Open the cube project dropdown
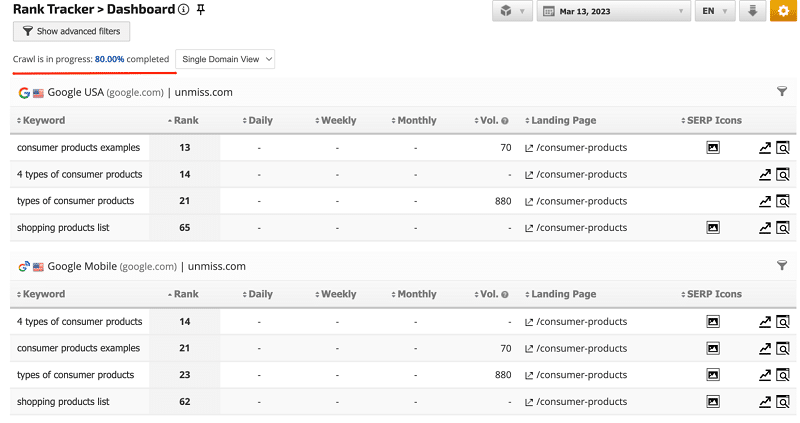The width and height of the screenshot is (800, 423). [512, 11]
